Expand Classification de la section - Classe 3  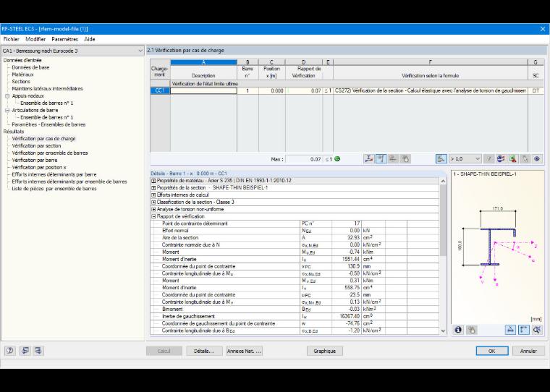[153, 203]
